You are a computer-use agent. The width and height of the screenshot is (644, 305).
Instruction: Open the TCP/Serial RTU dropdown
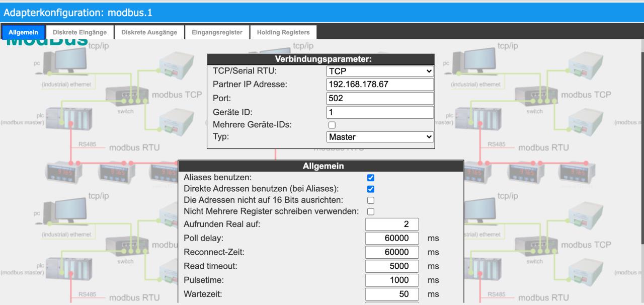click(x=380, y=71)
